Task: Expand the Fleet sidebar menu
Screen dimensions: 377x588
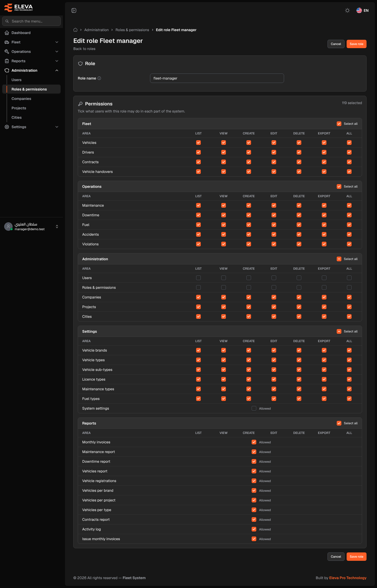Action: pos(31,42)
